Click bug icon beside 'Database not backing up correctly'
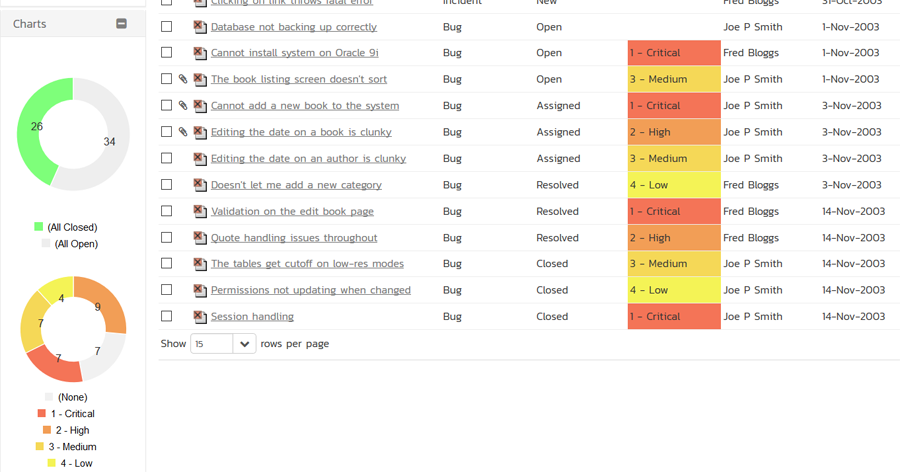900x472 pixels. click(x=200, y=27)
